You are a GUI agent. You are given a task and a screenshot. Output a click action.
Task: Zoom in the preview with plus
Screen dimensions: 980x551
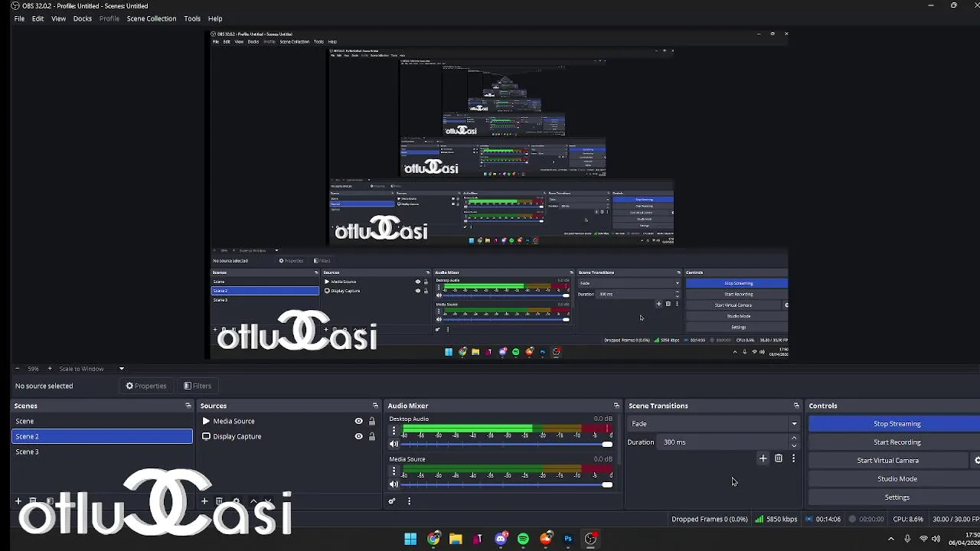[x=50, y=369]
